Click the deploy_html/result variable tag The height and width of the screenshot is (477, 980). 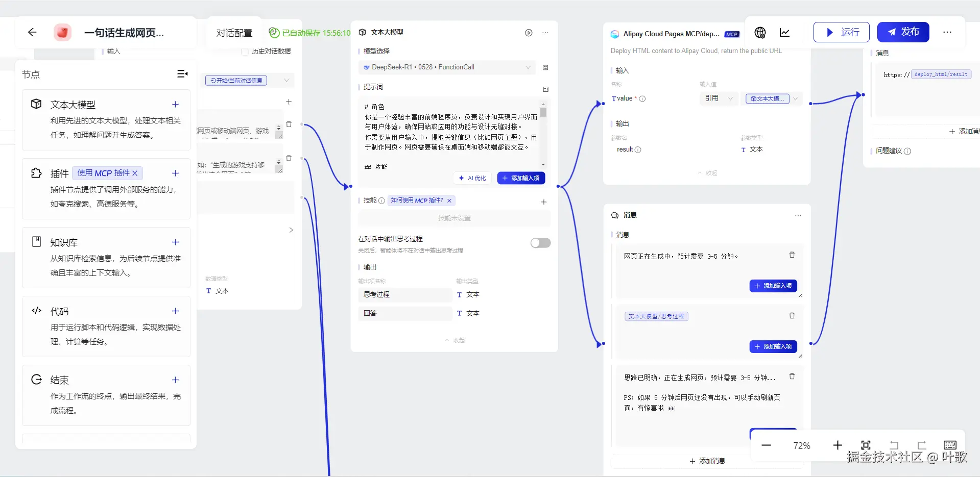pyautogui.click(x=941, y=74)
